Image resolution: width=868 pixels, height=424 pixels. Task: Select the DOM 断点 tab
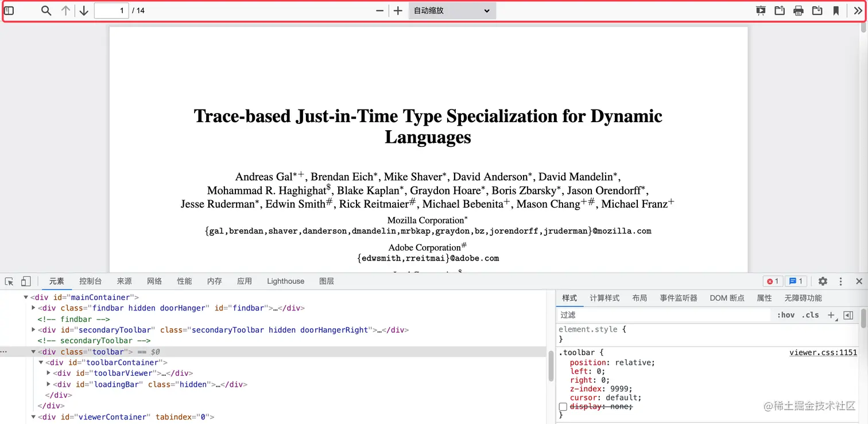coord(727,298)
